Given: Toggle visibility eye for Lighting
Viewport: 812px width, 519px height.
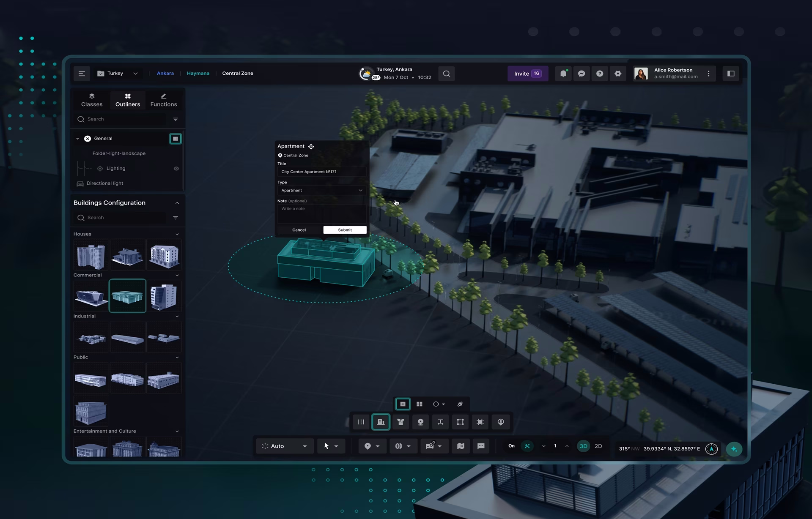Looking at the screenshot, I should click(x=176, y=169).
